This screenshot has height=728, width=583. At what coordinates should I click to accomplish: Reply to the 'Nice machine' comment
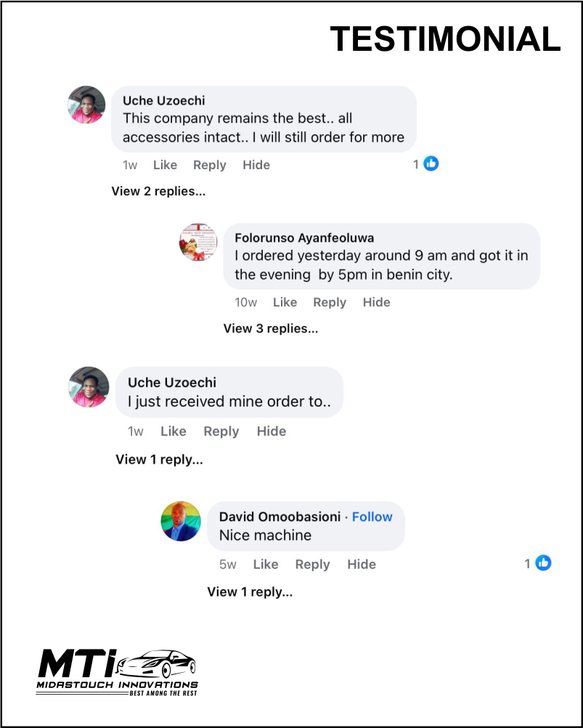pos(312,565)
